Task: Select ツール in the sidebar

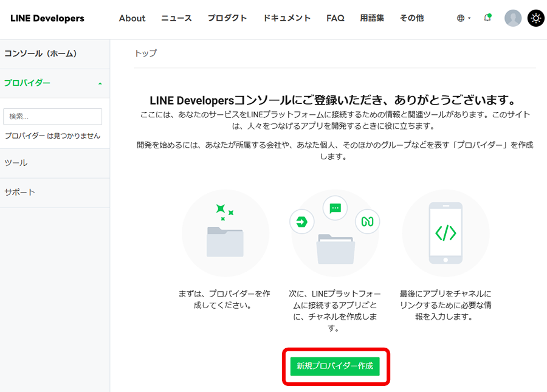Action: (x=16, y=163)
